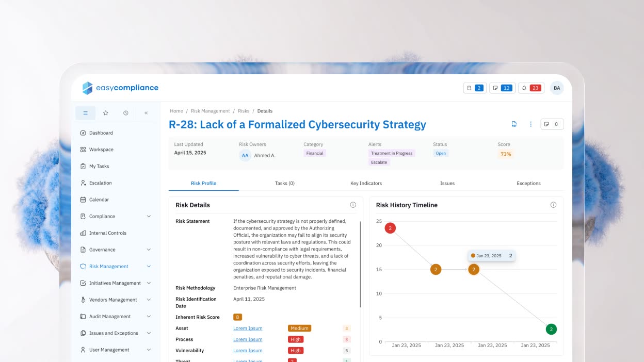Show favorites with the star icon

pos(106,113)
